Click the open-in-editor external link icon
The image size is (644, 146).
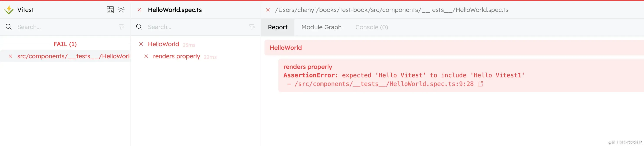tap(480, 84)
